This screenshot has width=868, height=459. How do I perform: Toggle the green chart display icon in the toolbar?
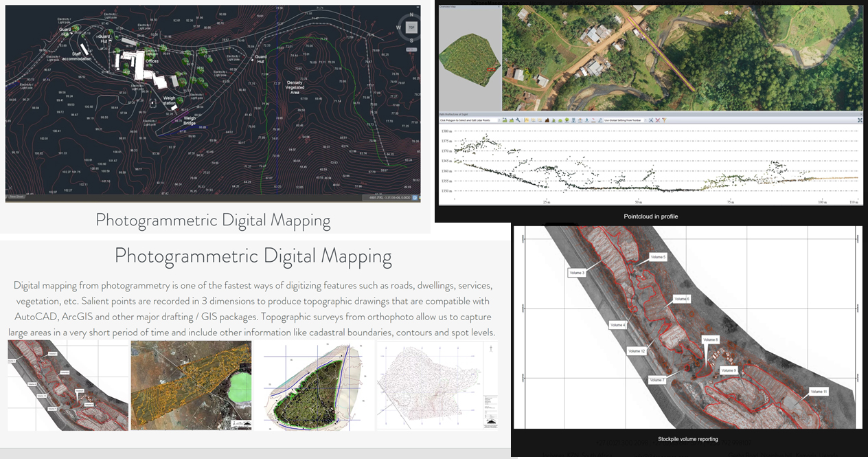click(x=505, y=120)
